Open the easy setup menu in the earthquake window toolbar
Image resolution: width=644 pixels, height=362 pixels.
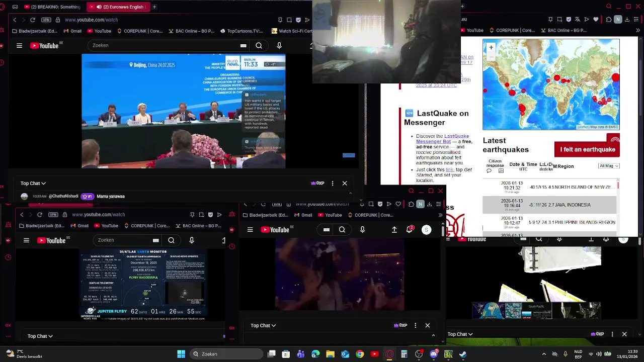[637, 20]
